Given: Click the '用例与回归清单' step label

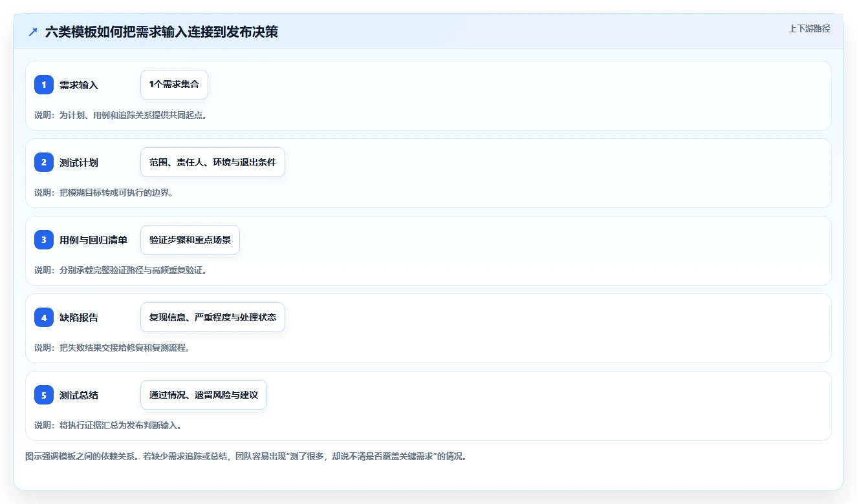Looking at the screenshot, I should click(x=93, y=240).
